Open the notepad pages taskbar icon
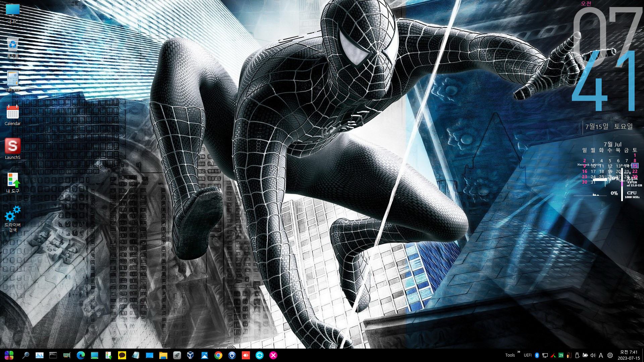The image size is (644, 362). point(136,355)
